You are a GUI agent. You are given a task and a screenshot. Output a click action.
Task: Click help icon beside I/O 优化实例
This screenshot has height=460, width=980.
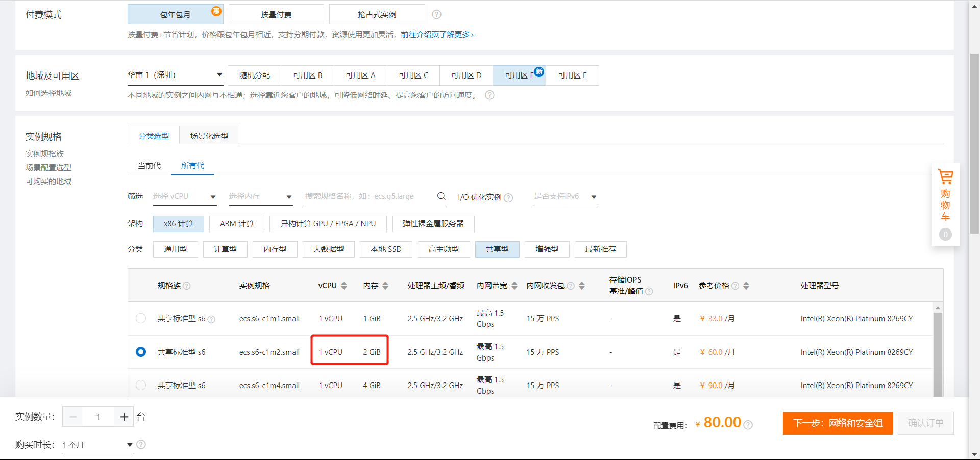pyautogui.click(x=508, y=198)
